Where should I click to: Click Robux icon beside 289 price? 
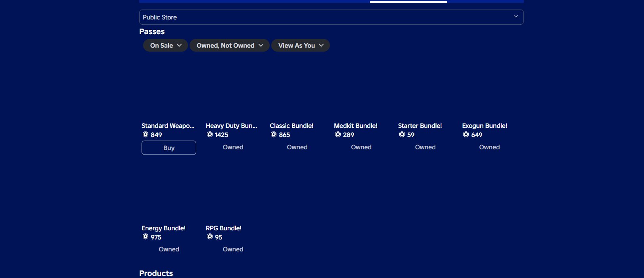(338, 135)
